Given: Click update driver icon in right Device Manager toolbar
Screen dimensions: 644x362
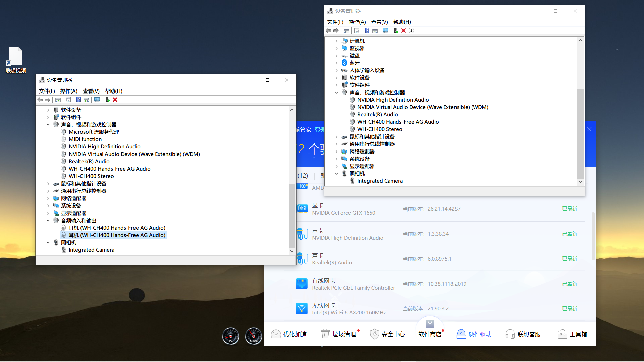Looking at the screenshot, I should [x=396, y=31].
